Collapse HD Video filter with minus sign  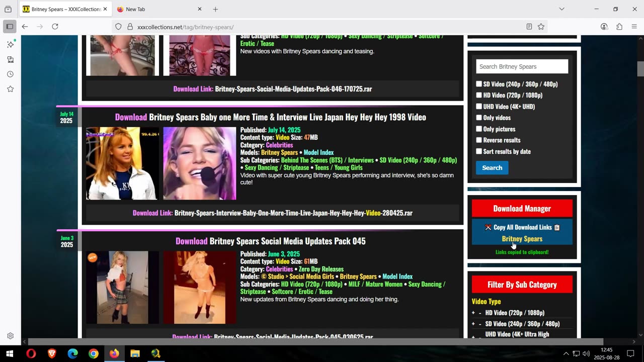(x=480, y=313)
